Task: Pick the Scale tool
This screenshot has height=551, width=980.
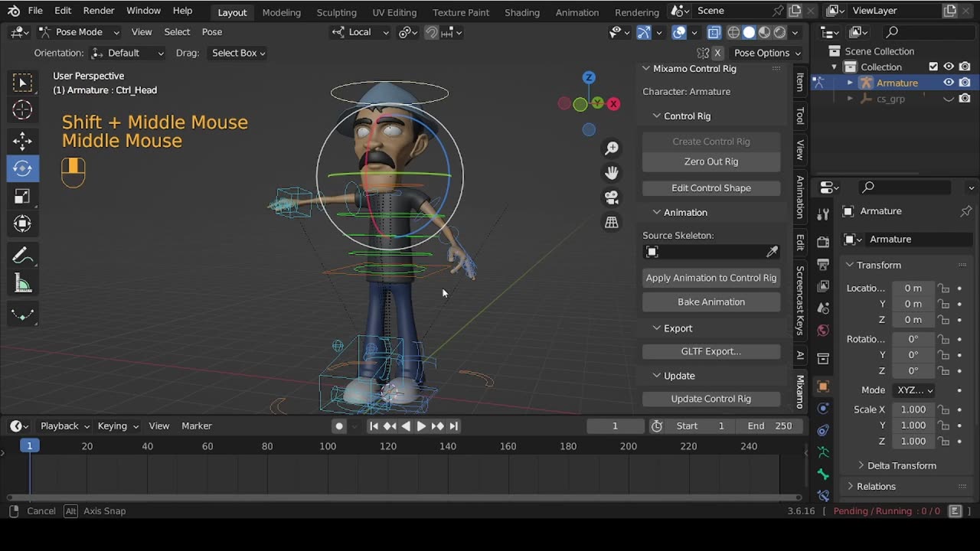Action: (22, 197)
